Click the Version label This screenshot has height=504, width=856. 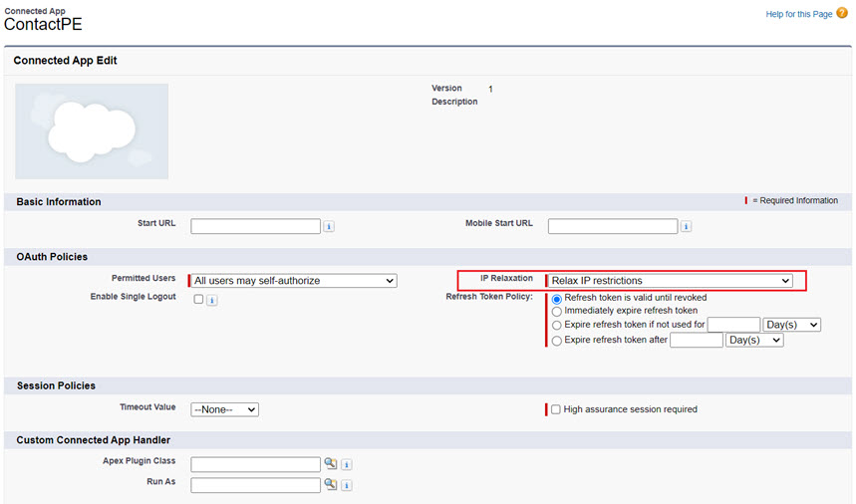446,88
